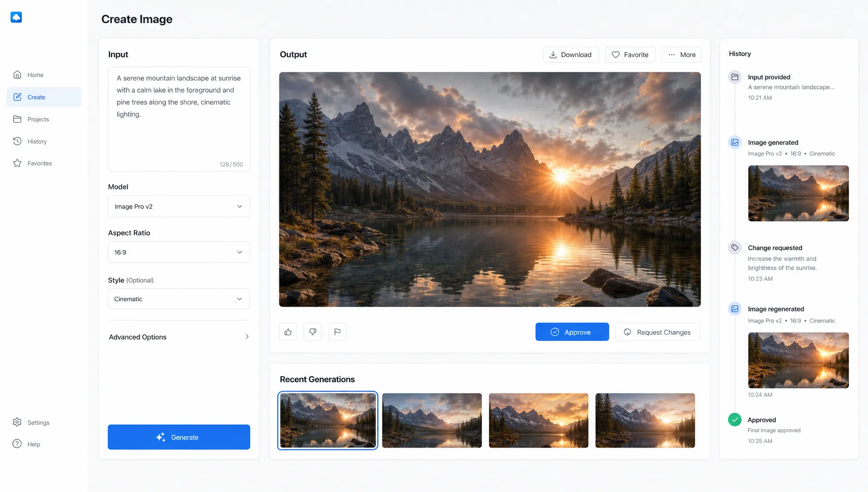Click the Download button
This screenshot has width=868, height=492.
pos(571,55)
